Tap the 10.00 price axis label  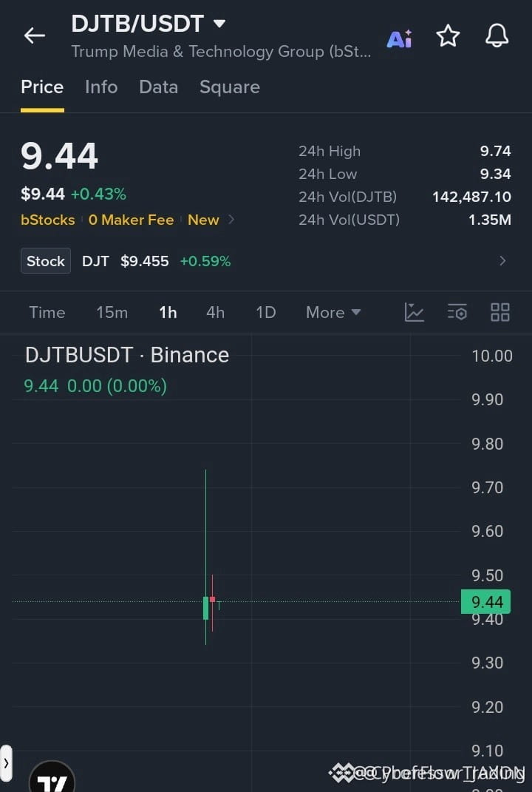pyautogui.click(x=491, y=356)
